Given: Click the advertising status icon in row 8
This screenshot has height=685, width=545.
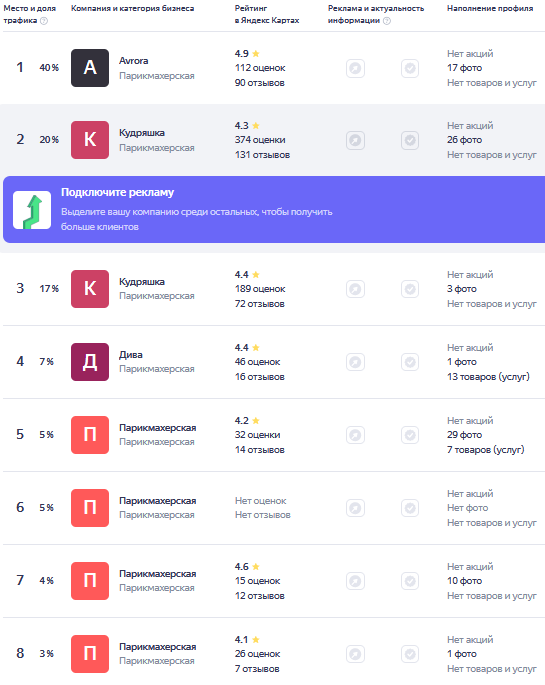Looking at the screenshot, I should click(x=355, y=654).
